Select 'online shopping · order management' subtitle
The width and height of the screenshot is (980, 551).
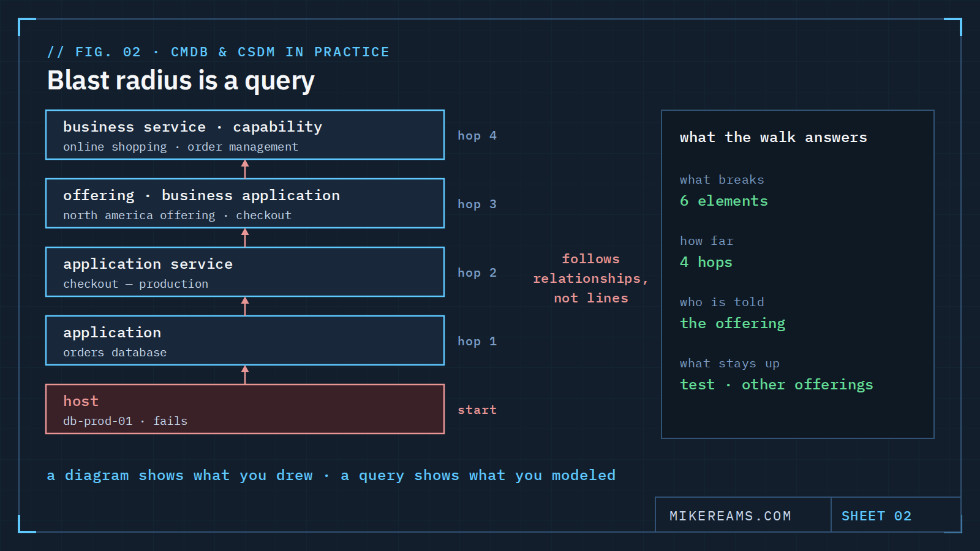tap(181, 147)
